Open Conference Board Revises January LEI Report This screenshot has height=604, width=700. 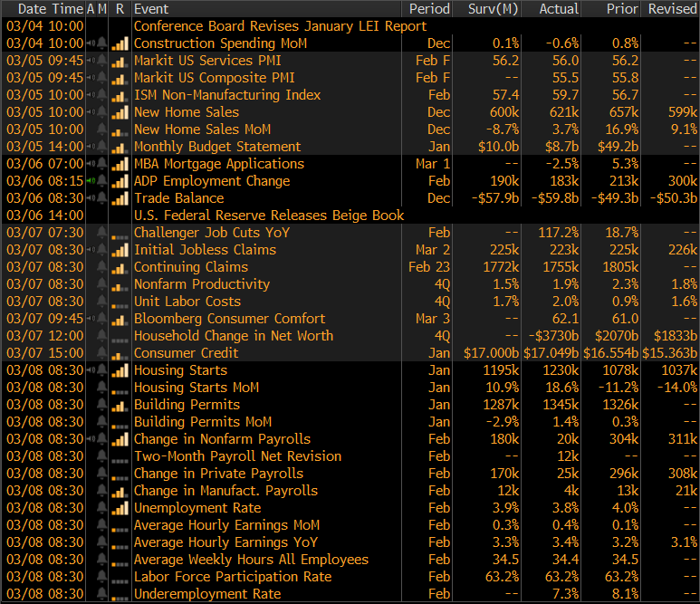click(280, 26)
